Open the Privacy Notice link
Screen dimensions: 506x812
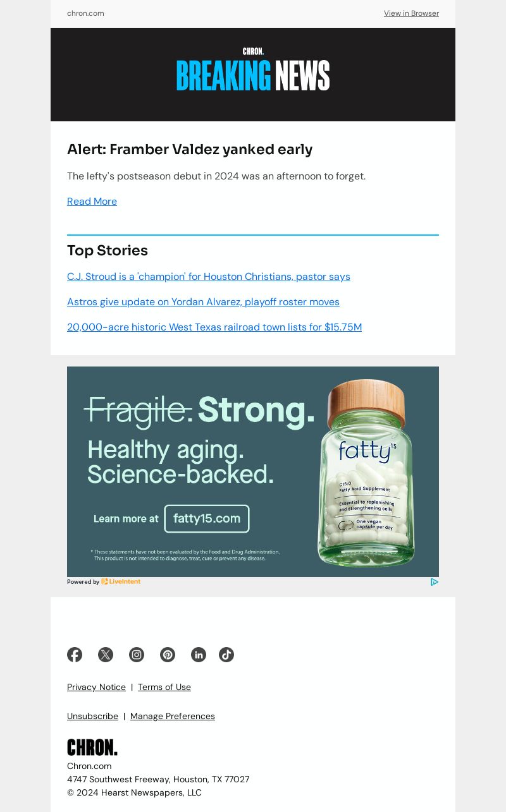(x=96, y=687)
